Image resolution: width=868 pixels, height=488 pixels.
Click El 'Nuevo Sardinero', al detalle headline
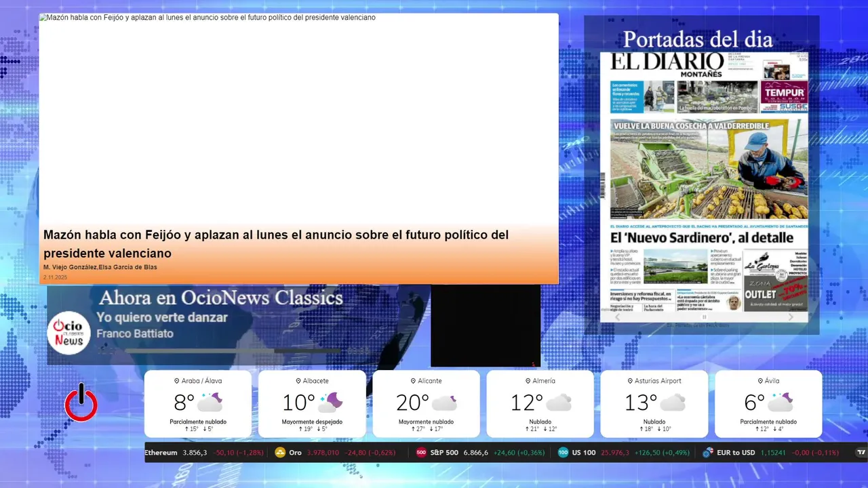click(x=701, y=237)
